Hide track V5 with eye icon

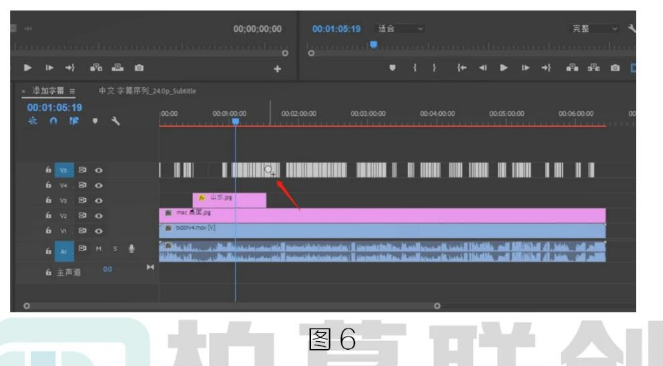click(99, 170)
